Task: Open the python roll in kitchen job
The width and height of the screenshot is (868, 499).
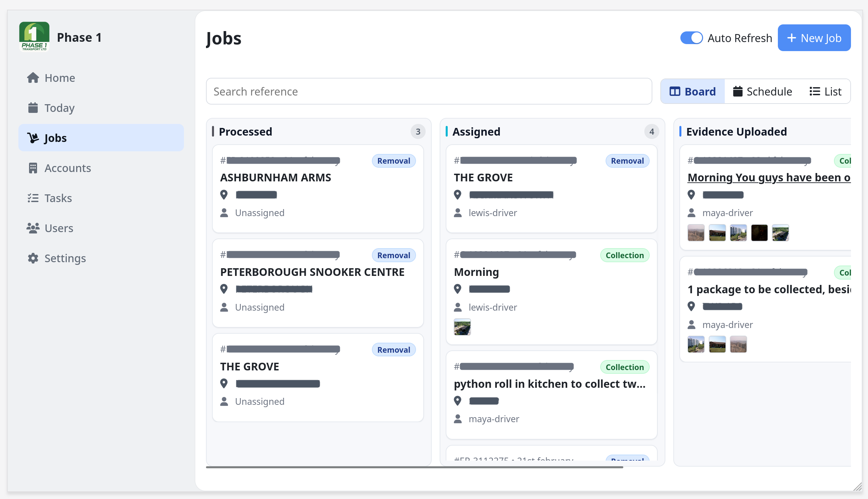Action: tap(549, 384)
